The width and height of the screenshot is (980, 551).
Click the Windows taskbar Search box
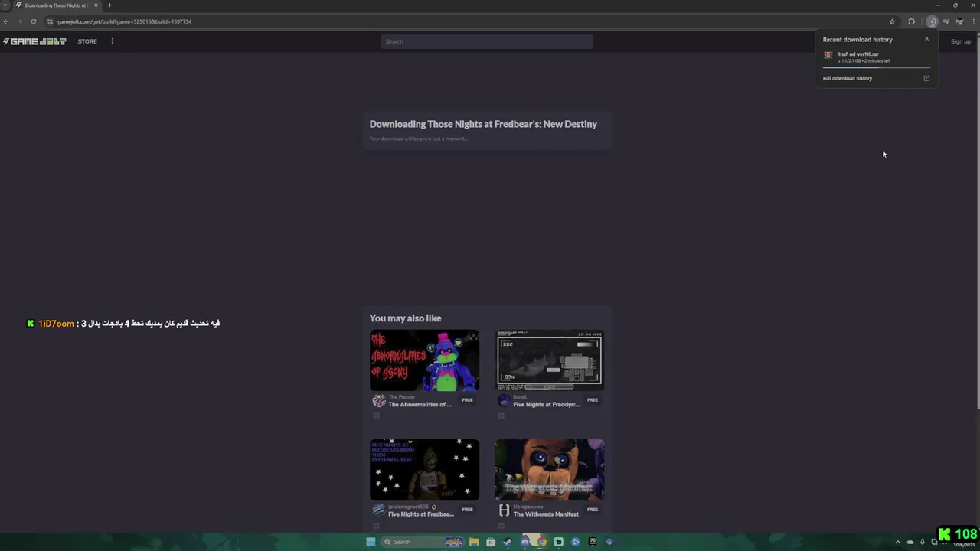(x=423, y=542)
